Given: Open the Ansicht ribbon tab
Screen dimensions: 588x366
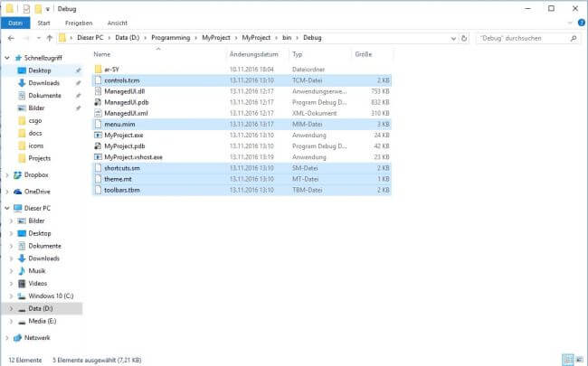Looking at the screenshot, I should point(118,23).
